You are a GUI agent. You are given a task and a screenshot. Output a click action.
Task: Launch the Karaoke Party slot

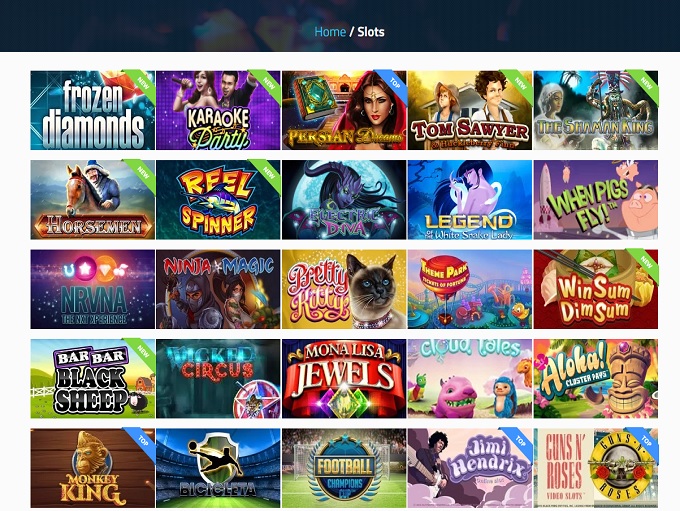[x=218, y=110]
